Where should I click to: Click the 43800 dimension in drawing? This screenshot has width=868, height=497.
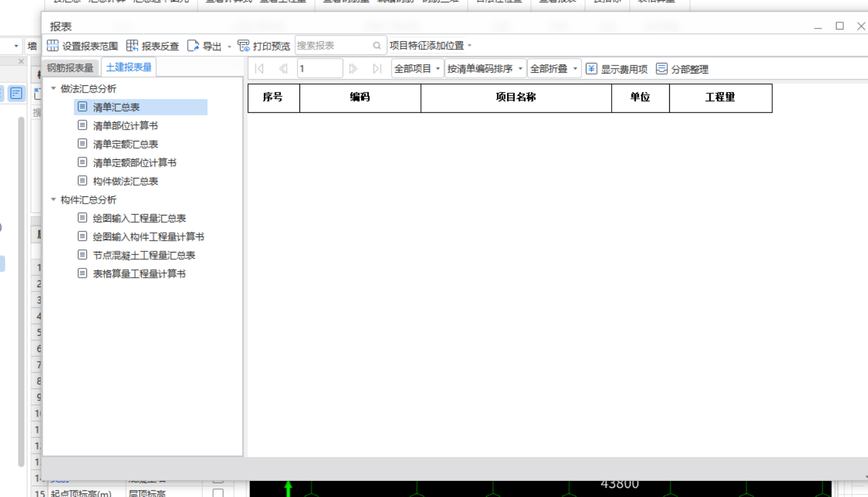coord(620,483)
